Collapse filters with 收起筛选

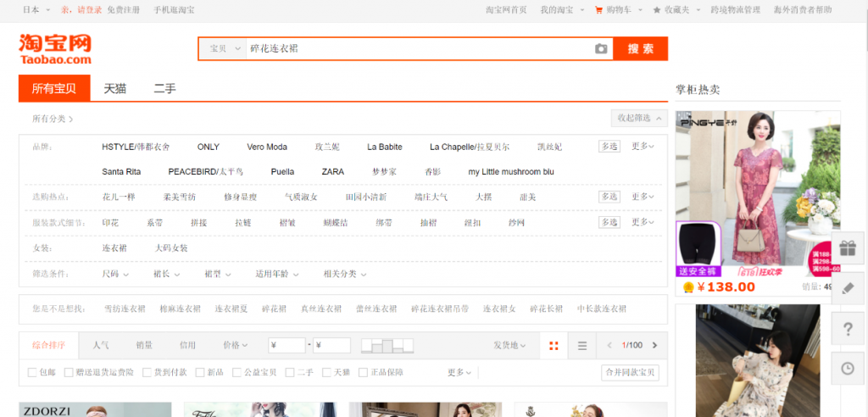click(x=639, y=118)
